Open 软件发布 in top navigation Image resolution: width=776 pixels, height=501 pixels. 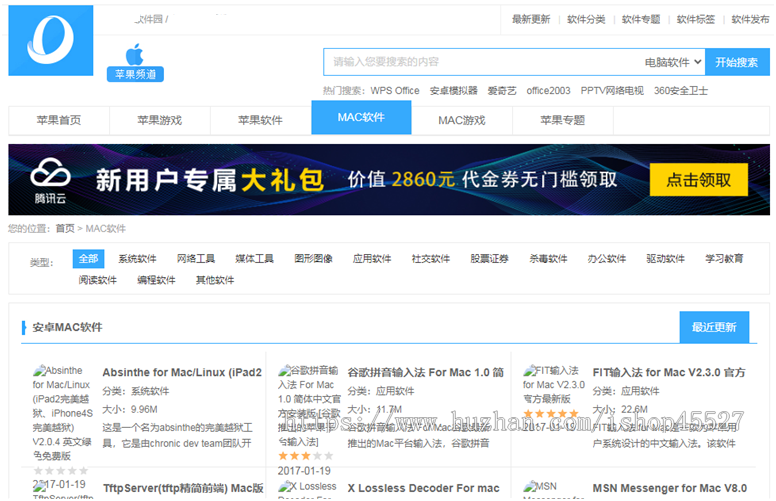(750, 19)
